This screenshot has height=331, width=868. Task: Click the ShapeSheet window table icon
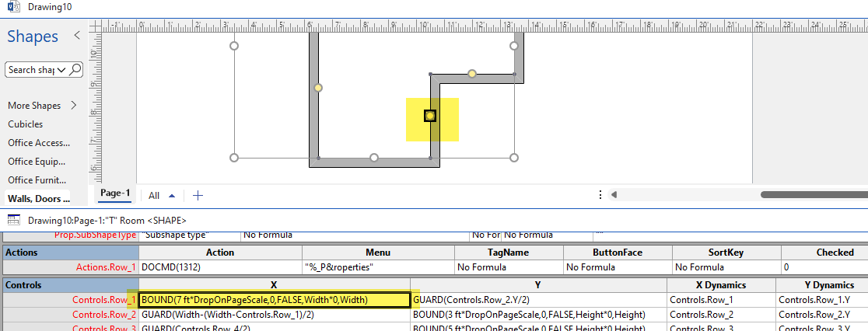tap(14, 220)
